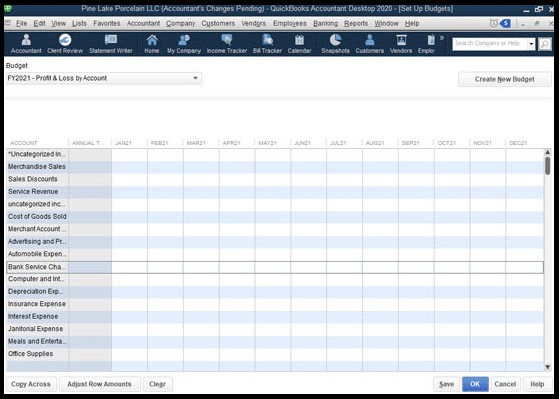Click the budget grid scrollbar thumb
This screenshot has height=399, width=560.
pos(548,166)
